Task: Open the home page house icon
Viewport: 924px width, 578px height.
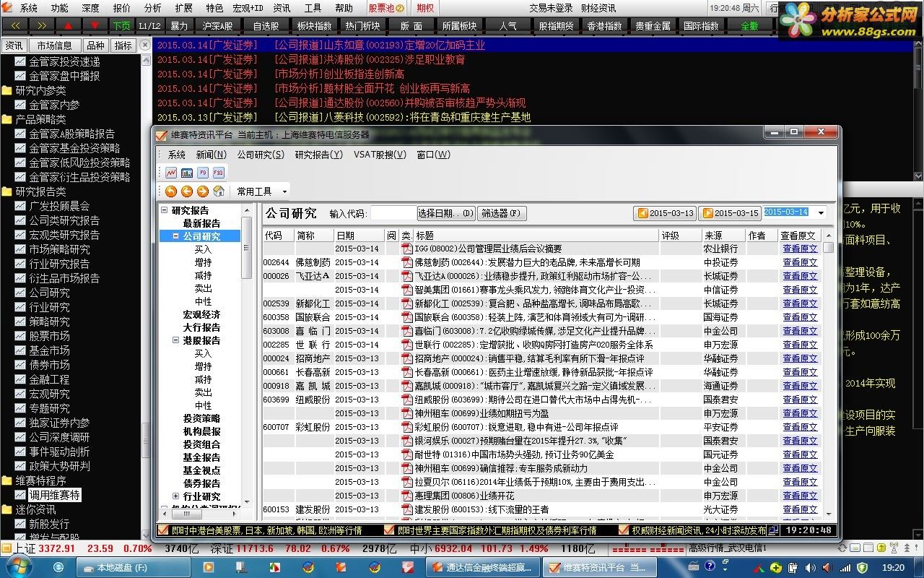Action: coord(219,191)
